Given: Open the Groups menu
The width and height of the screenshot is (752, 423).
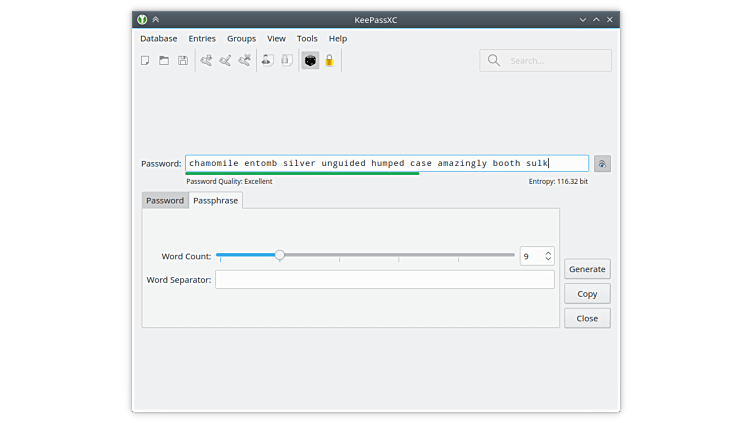Looking at the screenshot, I should pyautogui.click(x=241, y=38).
